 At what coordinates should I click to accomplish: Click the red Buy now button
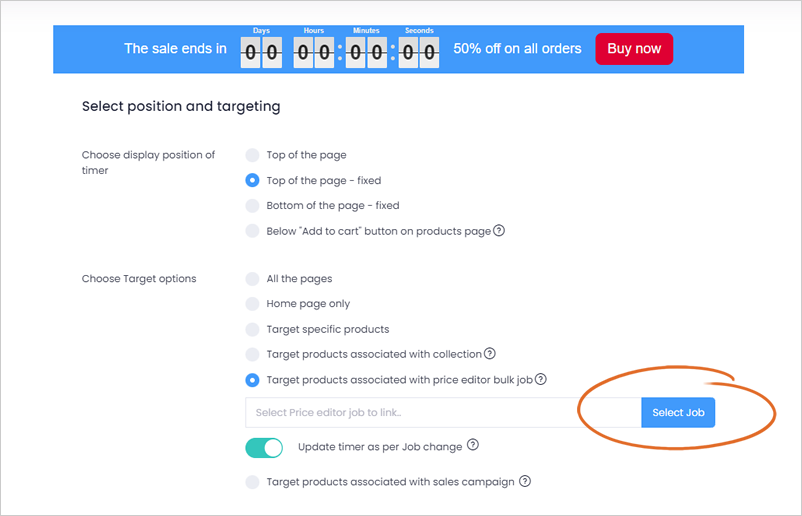click(x=634, y=49)
